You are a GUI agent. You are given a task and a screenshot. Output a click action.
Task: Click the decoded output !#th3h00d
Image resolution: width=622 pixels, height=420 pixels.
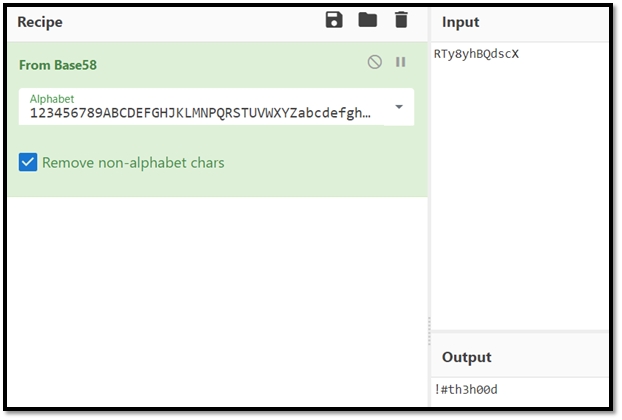[465, 390]
